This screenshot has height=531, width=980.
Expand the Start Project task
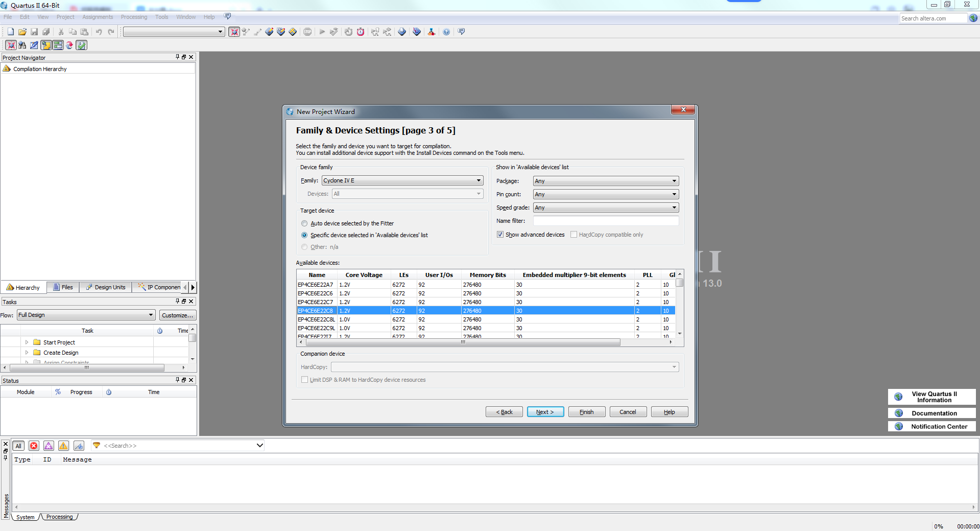tap(27, 342)
